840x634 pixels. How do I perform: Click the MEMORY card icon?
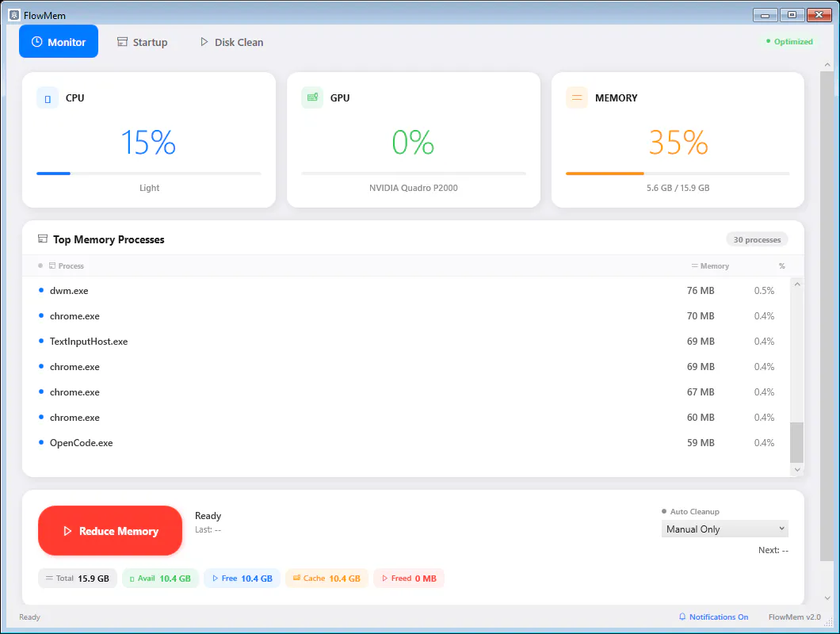point(577,97)
